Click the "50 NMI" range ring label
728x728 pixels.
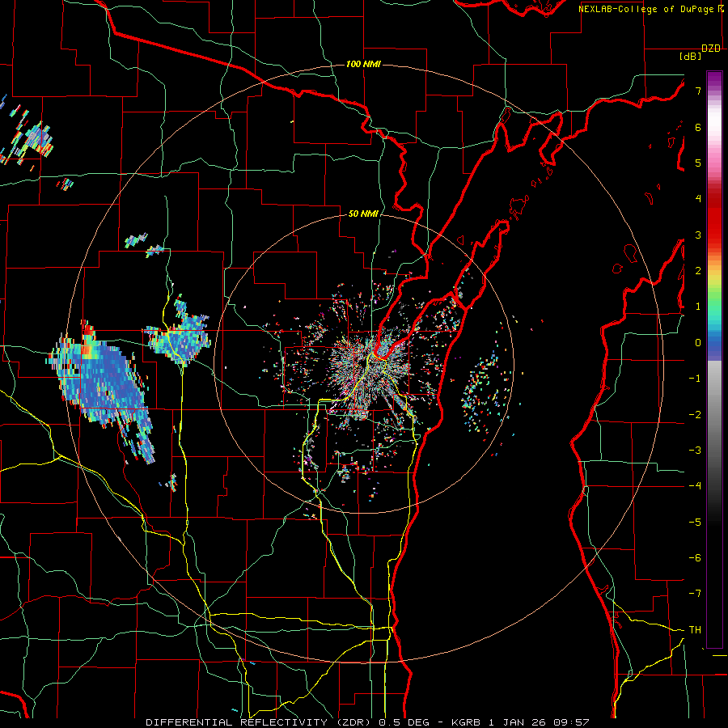pyautogui.click(x=363, y=214)
